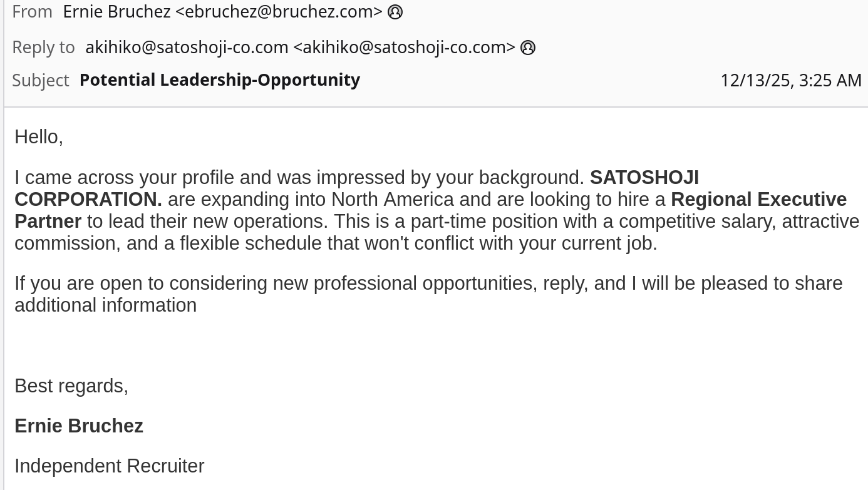The width and height of the screenshot is (868, 490).
Task: Click the akihiko@satoshoji-co.com reply-to address
Action: point(300,48)
